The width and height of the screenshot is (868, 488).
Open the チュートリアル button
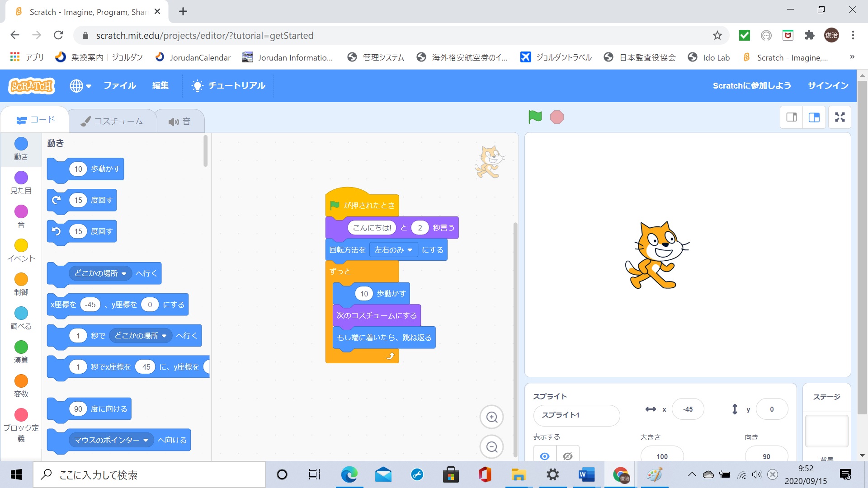[x=228, y=85]
